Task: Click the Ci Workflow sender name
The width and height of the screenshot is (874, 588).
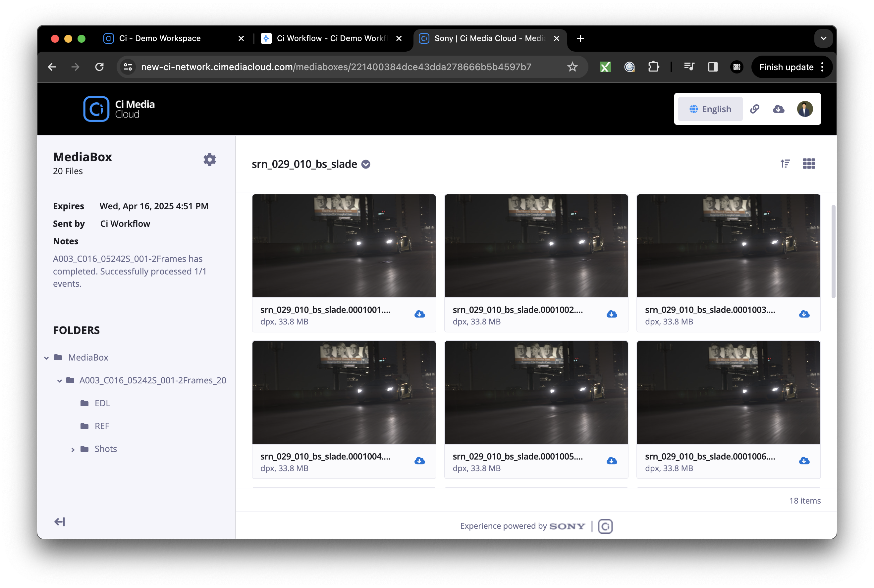Action: (x=125, y=224)
